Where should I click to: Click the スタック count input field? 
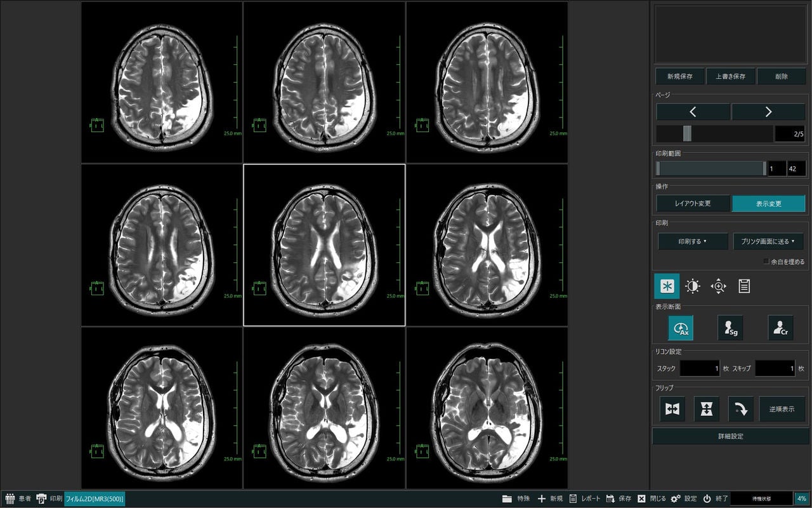pos(700,368)
